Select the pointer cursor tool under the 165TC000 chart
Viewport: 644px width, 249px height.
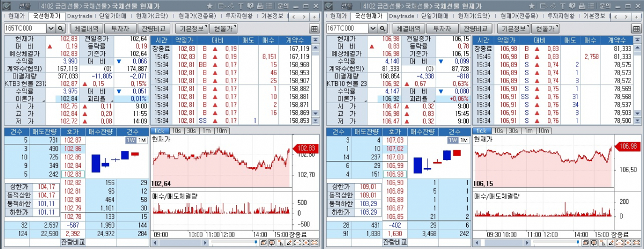[x=280, y=243]
